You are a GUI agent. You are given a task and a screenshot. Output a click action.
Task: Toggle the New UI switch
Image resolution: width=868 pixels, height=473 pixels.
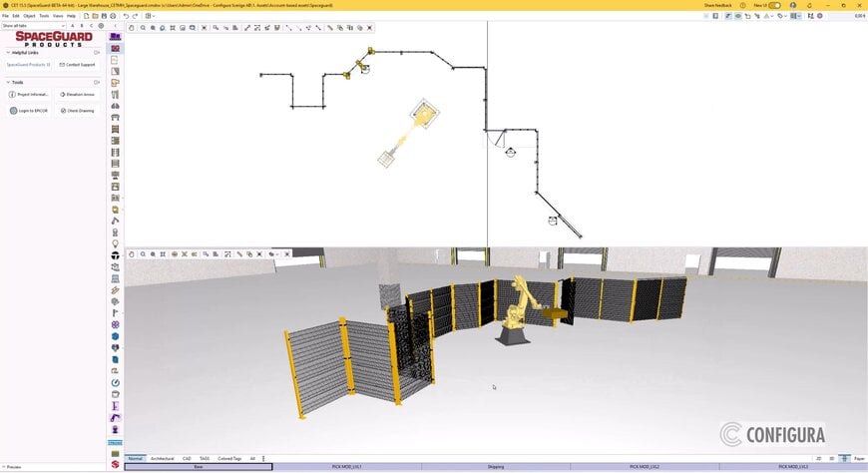(775, 6)
